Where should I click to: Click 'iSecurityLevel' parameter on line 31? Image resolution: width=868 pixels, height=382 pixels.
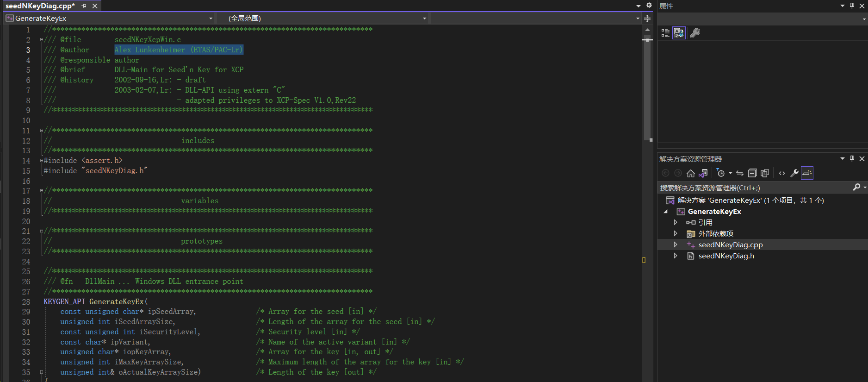(169, 332)
